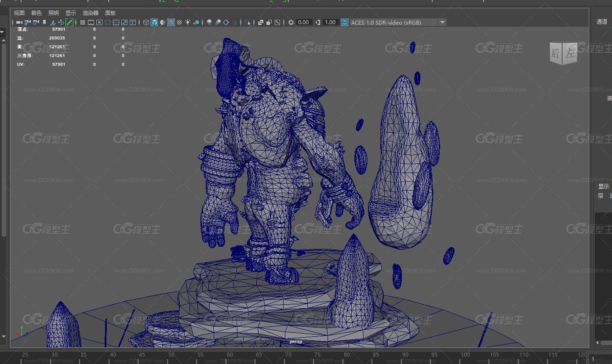Click the Select Camera icon

pyautogui.click(x=19, y=22)
